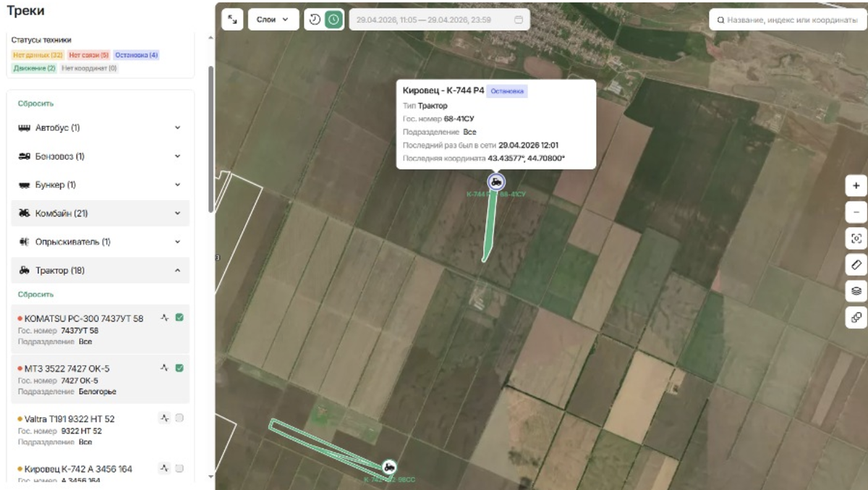Check Кировец K-742 A 3456 164 checkbox
Image resolution: width=868 pixels, height=490 pixels.
coord(179,468)
